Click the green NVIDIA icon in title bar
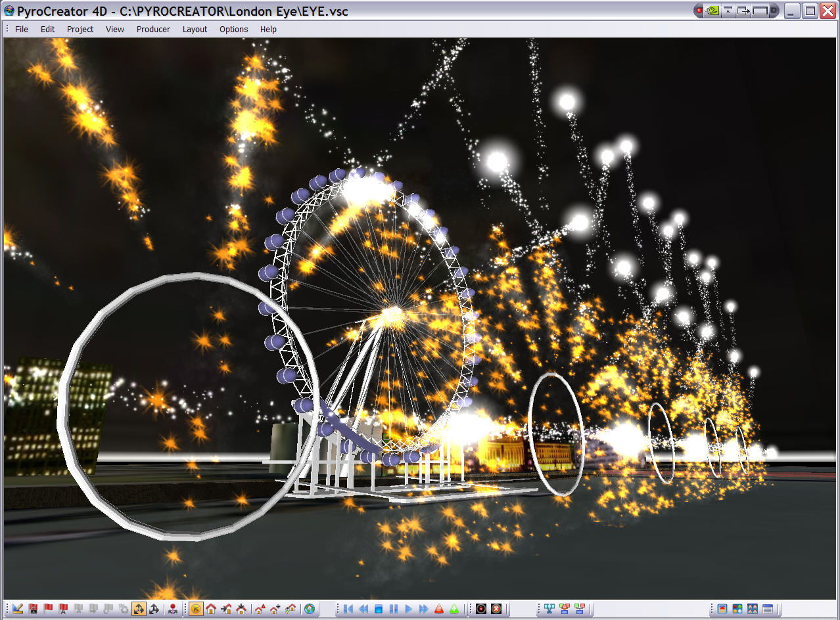The image size is (840, 620). point(712,11)
